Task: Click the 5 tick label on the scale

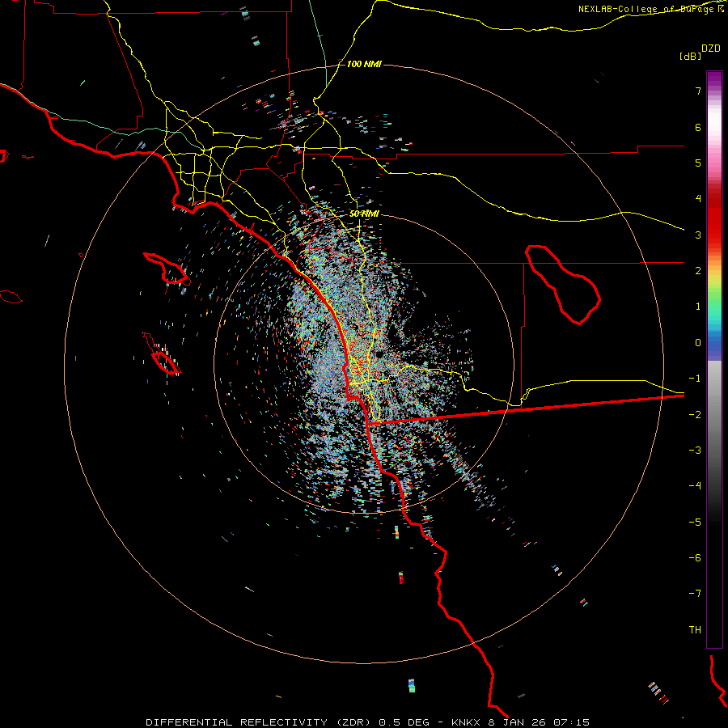Action: (698, 163)
